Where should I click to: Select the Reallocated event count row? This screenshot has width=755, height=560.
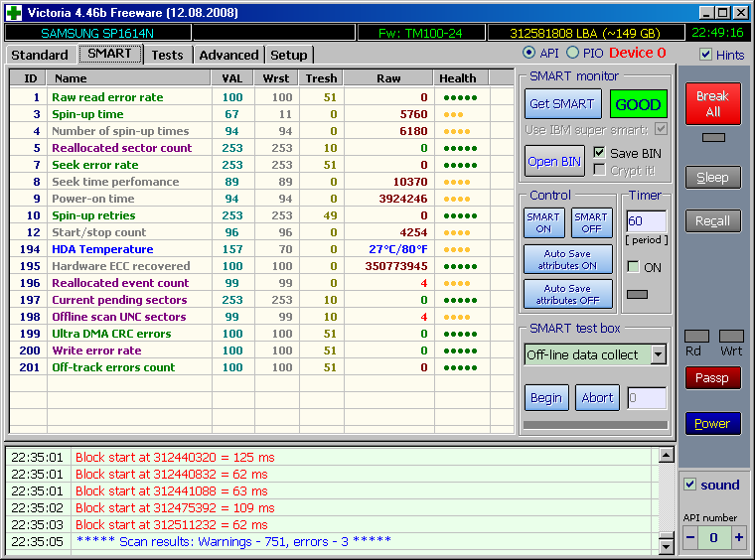tap(261, 283)
